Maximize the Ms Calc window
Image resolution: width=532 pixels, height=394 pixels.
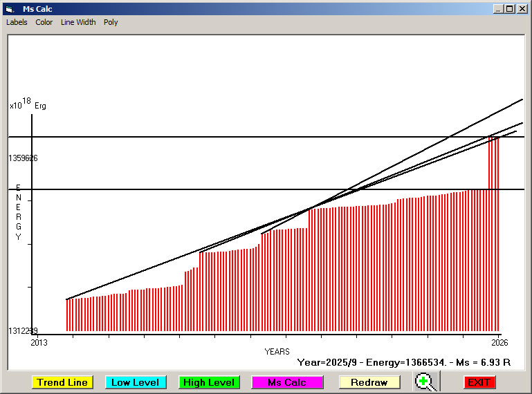click(510, 8)
